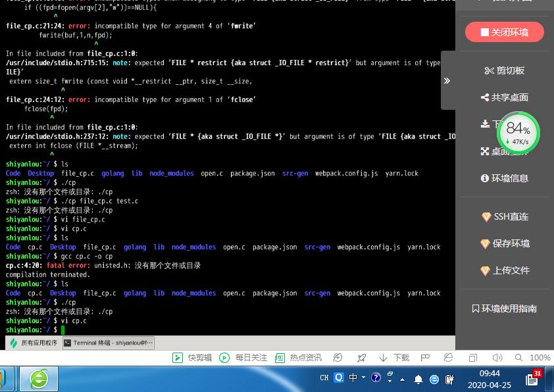
Task: Open 热点资讯 hot news
Action: [298, 358]
